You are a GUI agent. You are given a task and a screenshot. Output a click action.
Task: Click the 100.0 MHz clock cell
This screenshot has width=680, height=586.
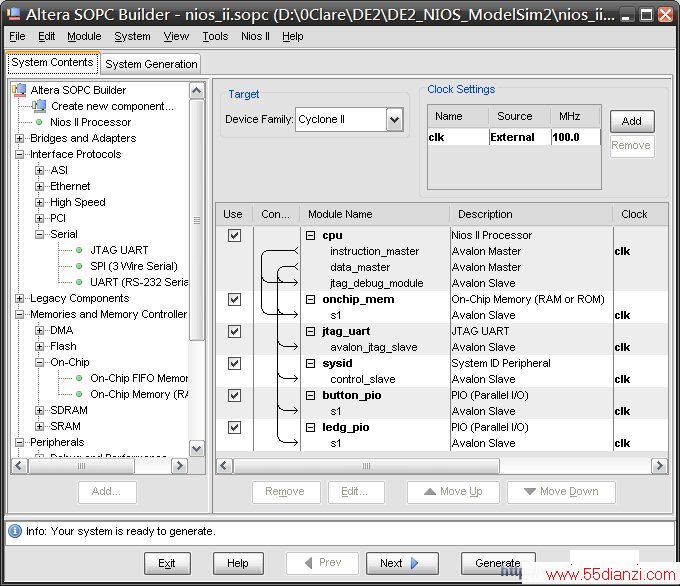[x=575, y=137]
